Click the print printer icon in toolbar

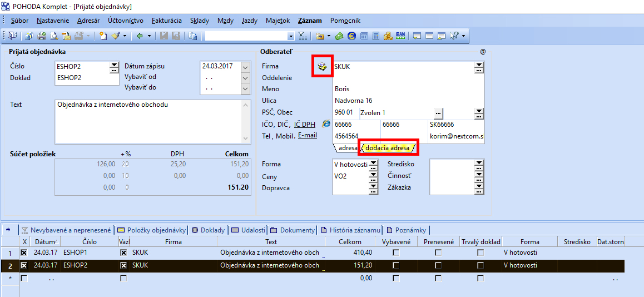coord(42,36)
